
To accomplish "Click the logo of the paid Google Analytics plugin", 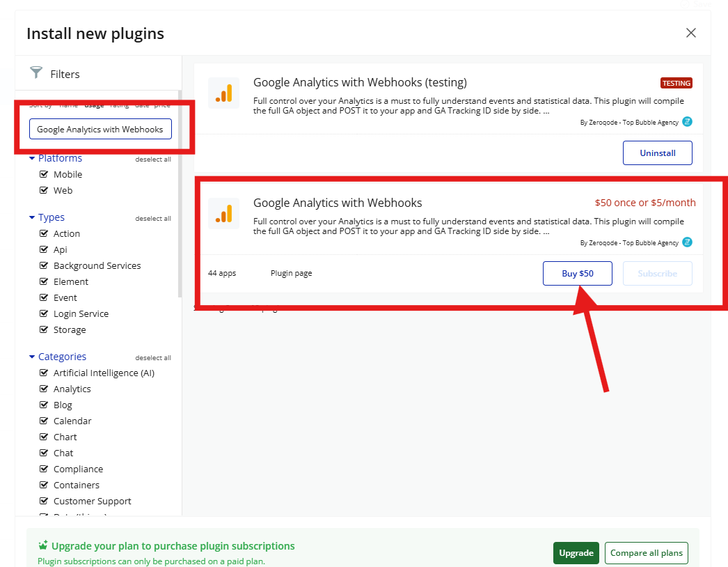I will tap(223, 214).
